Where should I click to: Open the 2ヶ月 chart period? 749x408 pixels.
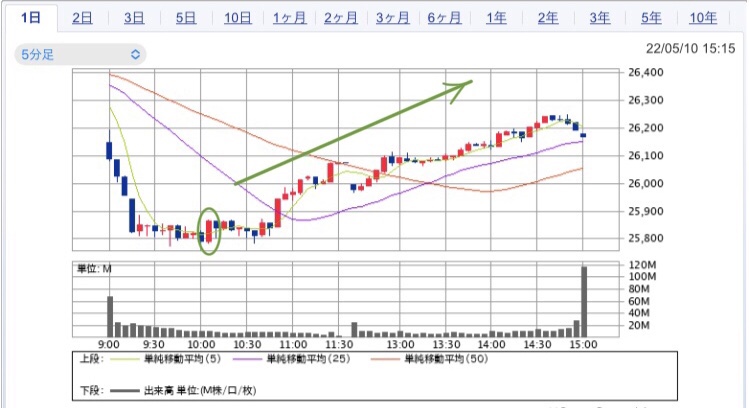pyautogui.click(x=341, y=18)
